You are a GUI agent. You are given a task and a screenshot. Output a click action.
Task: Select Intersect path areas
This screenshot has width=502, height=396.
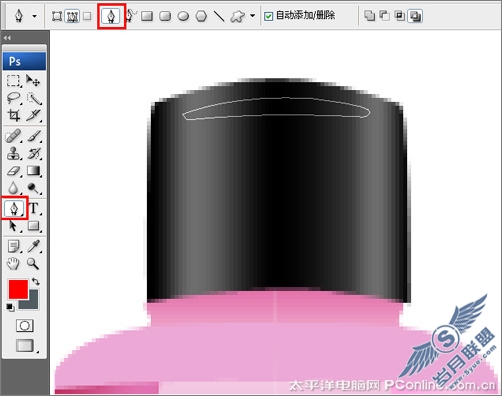pos(400,15)
